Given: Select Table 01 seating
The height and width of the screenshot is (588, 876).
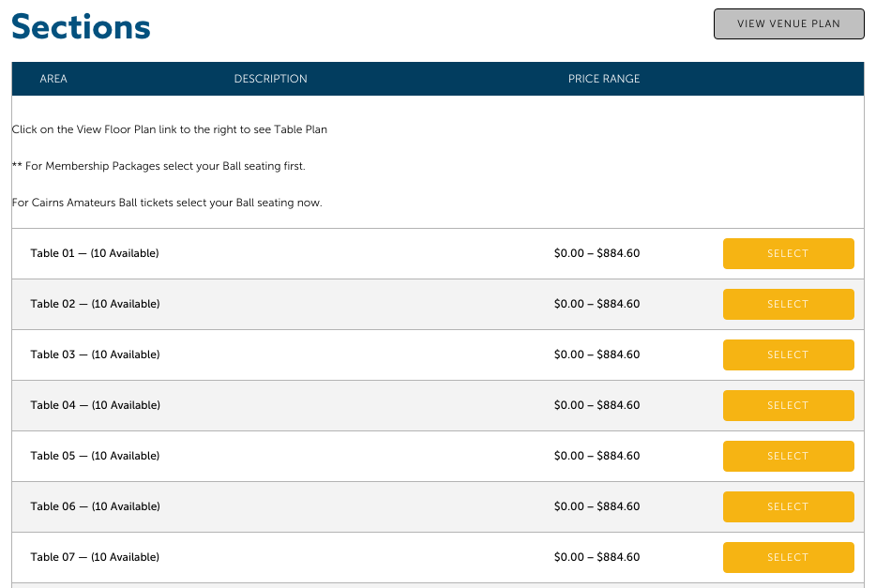Looking at the screenshot, I should 788,253.
